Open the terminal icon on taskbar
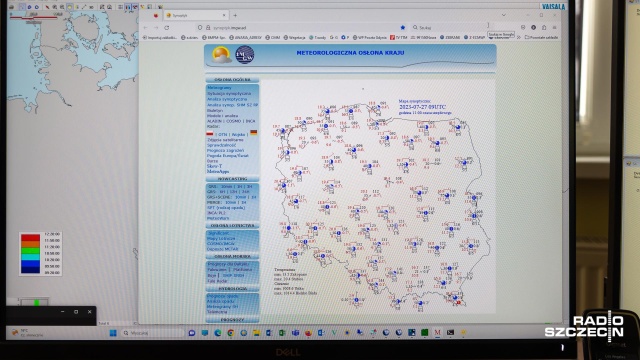Viewport: 640px width, 360px height. (x=450, y=333)
